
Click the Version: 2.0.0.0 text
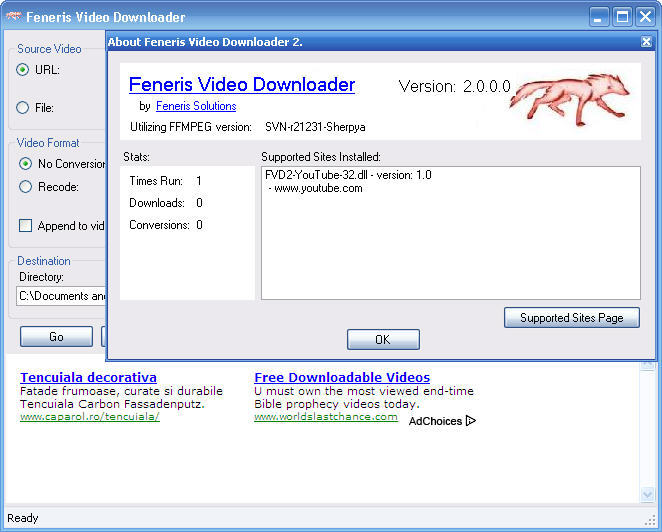454,86
